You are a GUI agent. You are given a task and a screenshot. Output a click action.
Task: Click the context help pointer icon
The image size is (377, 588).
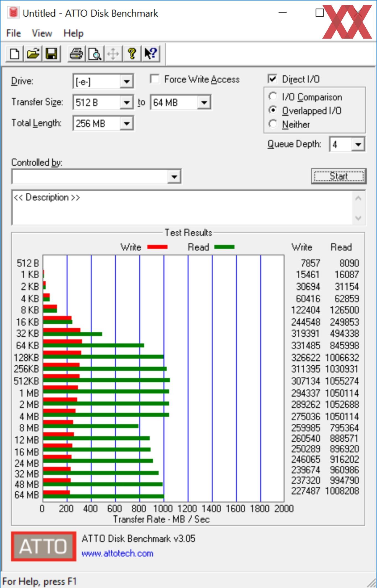click(151, 54)
